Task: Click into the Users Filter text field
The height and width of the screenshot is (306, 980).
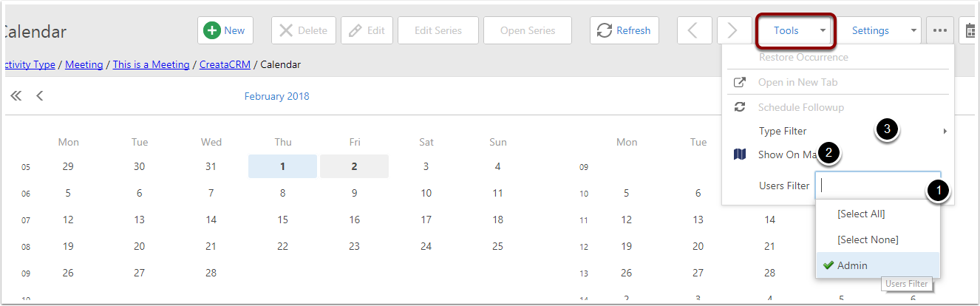Action: point(878,186)
